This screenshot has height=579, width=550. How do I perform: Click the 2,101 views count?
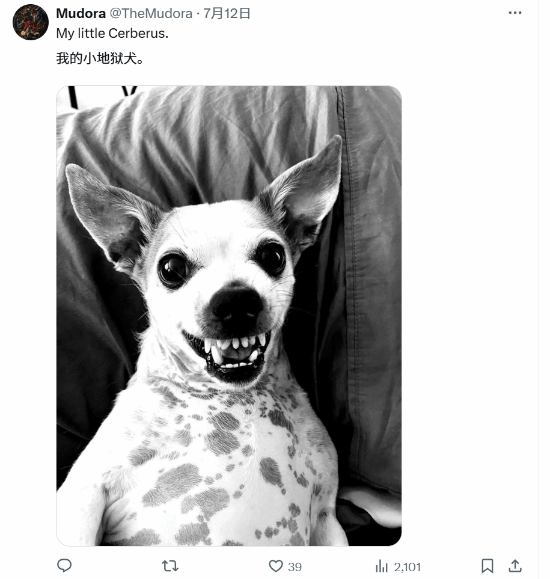coord(407,566)
